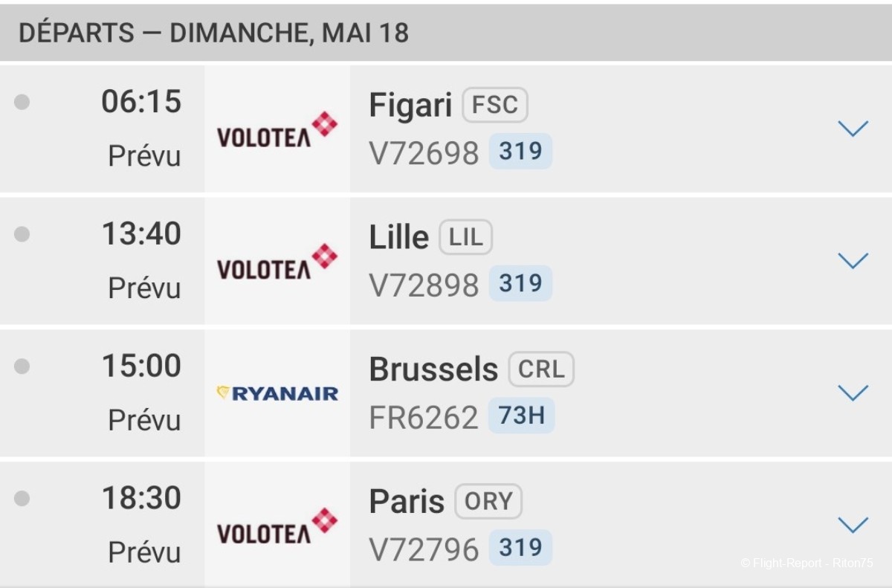892x588 pixels.
Task: Click the Volotea logo on the Lille flight
Action: pos(277,262)
